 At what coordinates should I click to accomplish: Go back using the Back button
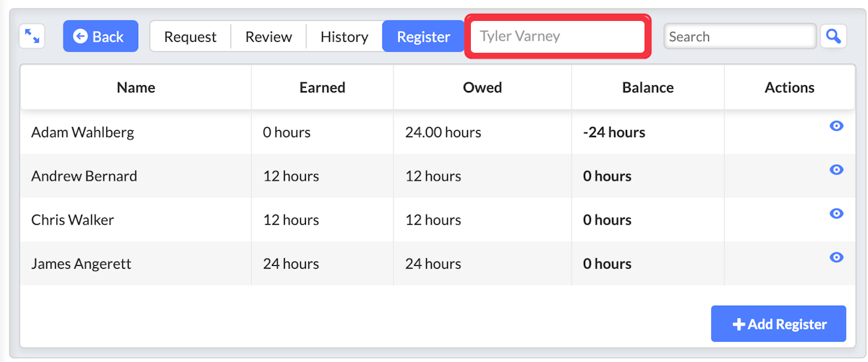[101, 36]
